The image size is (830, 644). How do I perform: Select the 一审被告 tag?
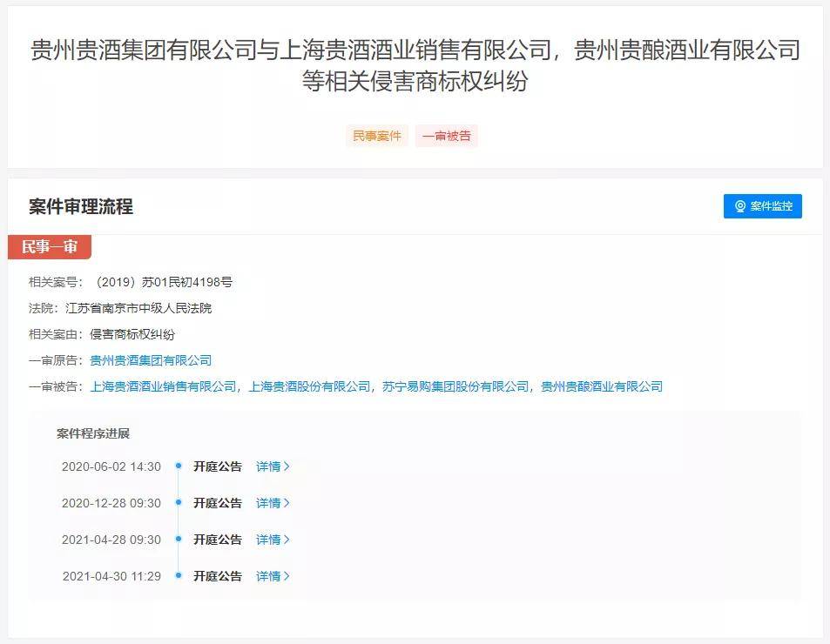pyautogui.click(x=446, y=136)
